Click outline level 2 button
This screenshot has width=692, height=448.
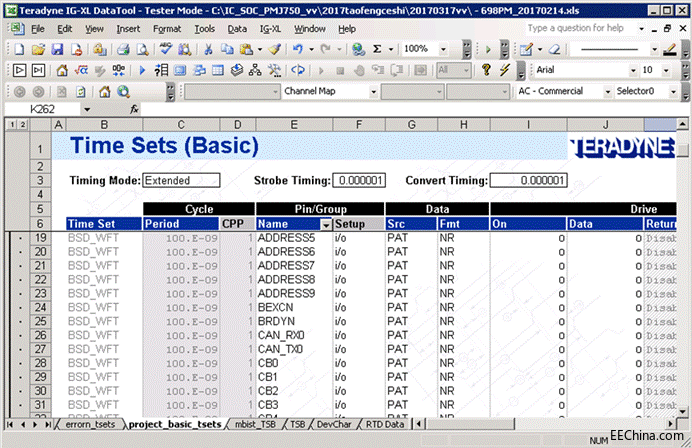pyautogui.click(x=22, y=125)
